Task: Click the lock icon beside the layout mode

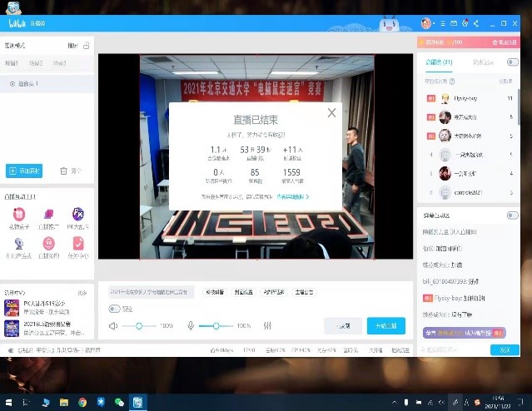Action: tap(87, 46)
